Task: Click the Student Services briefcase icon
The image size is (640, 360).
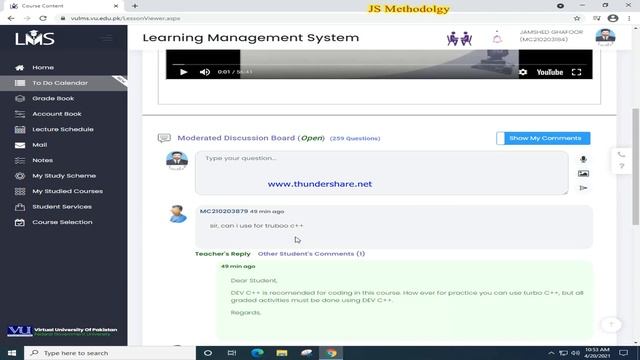Action: click(x=20, y=207)
